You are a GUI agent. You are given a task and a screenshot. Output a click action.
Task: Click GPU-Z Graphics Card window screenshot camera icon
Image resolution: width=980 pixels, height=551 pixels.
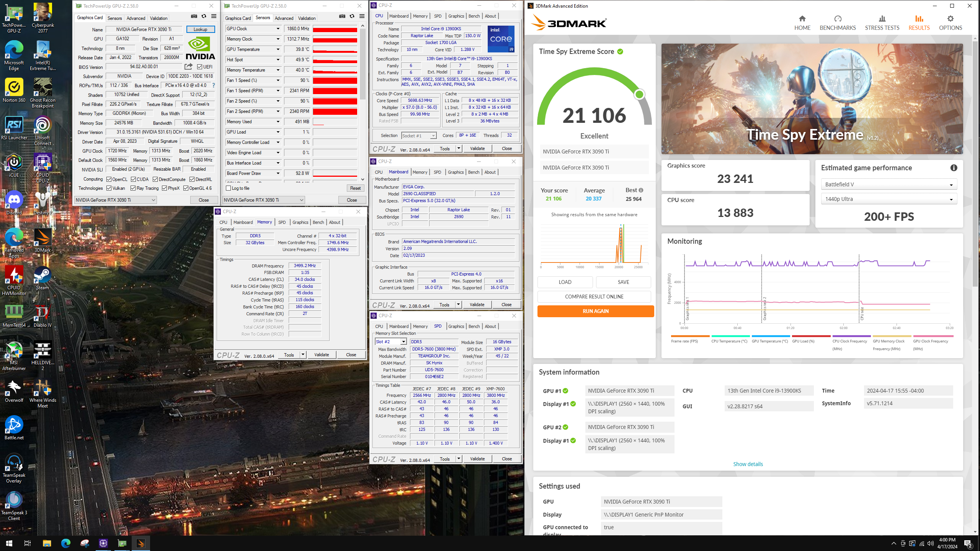[194, 16]
